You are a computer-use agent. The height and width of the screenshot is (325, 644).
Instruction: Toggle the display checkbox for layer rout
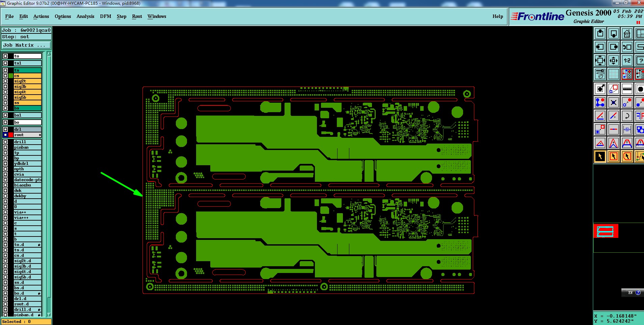(x=5, y=135)
